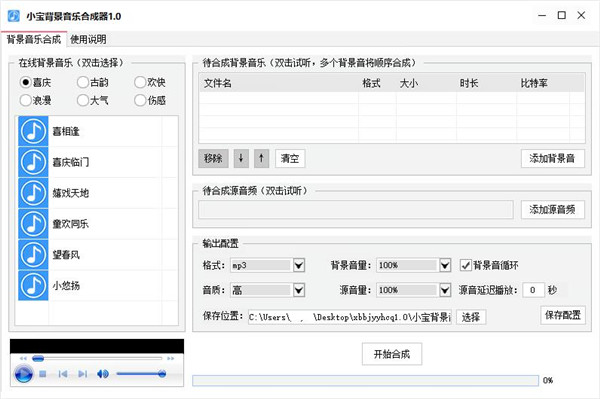Click the 大小 column header
The height and width of the screenshot is (399, 600).
click(426, 83)
